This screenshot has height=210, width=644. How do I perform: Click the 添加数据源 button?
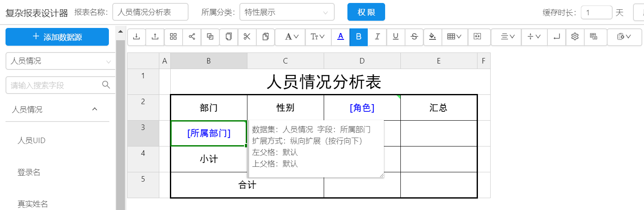[x=57, y=37]
